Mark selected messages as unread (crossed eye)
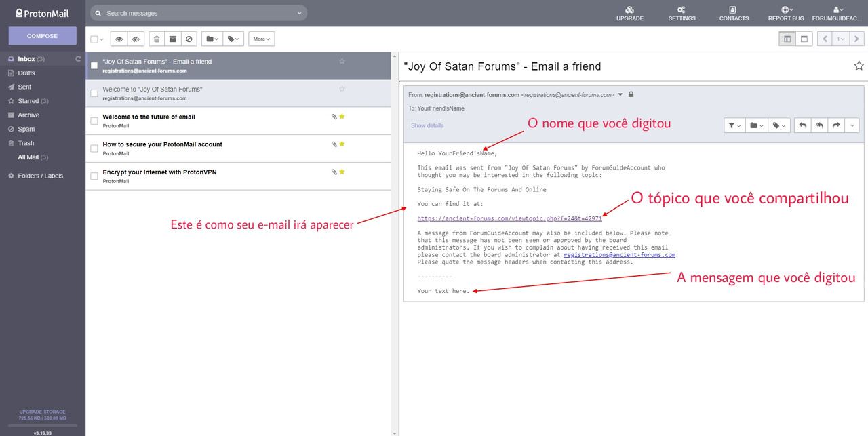The height and width of the screenshot is (436, 868). (x=136, y=39)
